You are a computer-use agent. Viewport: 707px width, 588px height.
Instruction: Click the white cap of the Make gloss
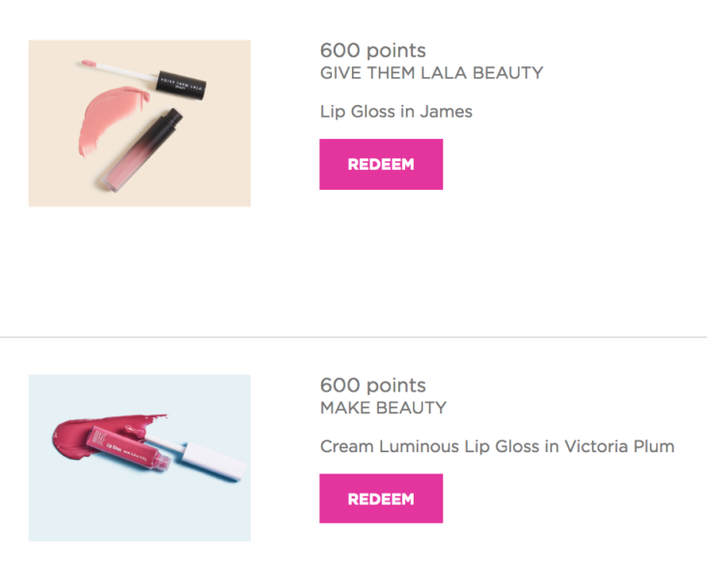pyautogui.click(x=215, y=461)
